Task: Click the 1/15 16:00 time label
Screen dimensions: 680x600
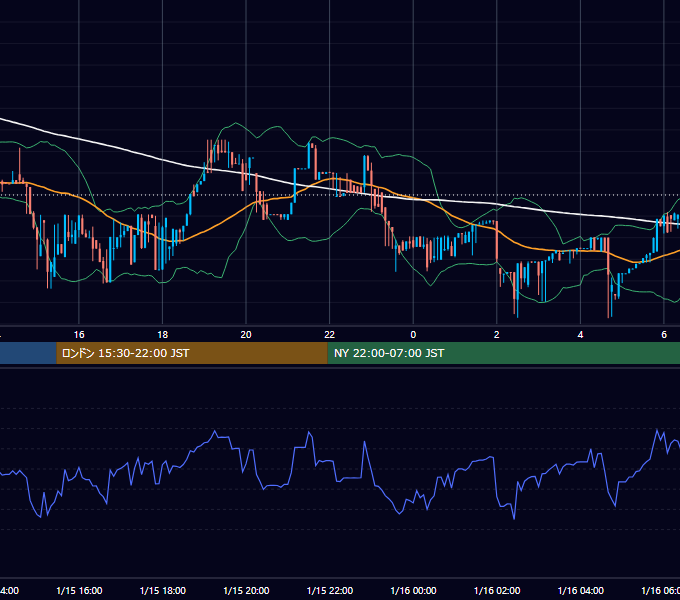Action: click(79, 590)
